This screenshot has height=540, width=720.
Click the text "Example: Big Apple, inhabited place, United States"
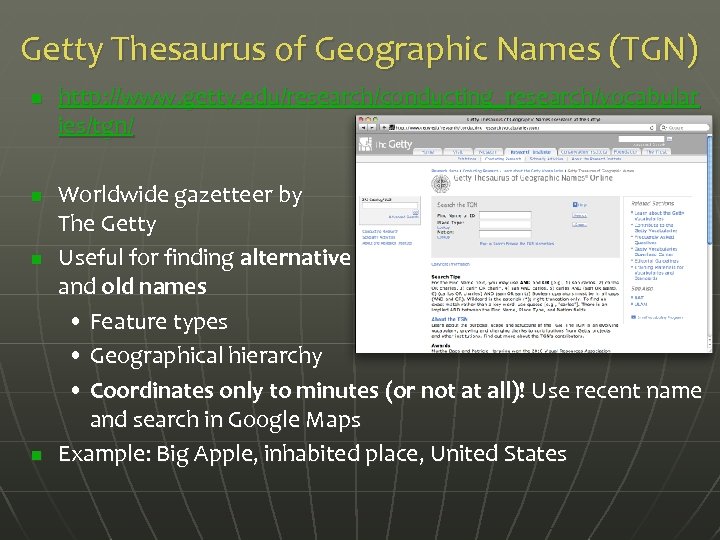coord(312,454)
